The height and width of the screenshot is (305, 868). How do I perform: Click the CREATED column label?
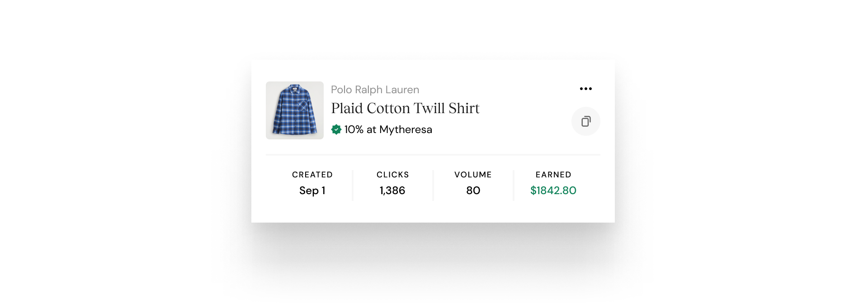312,175
